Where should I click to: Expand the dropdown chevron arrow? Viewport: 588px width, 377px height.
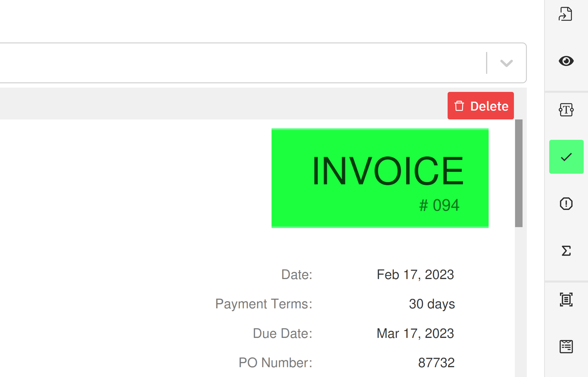[506, 63]
